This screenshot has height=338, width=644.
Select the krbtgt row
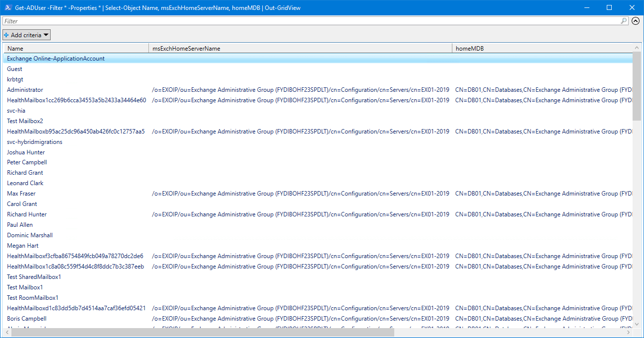pyautogui.click(x=318, y=79)
